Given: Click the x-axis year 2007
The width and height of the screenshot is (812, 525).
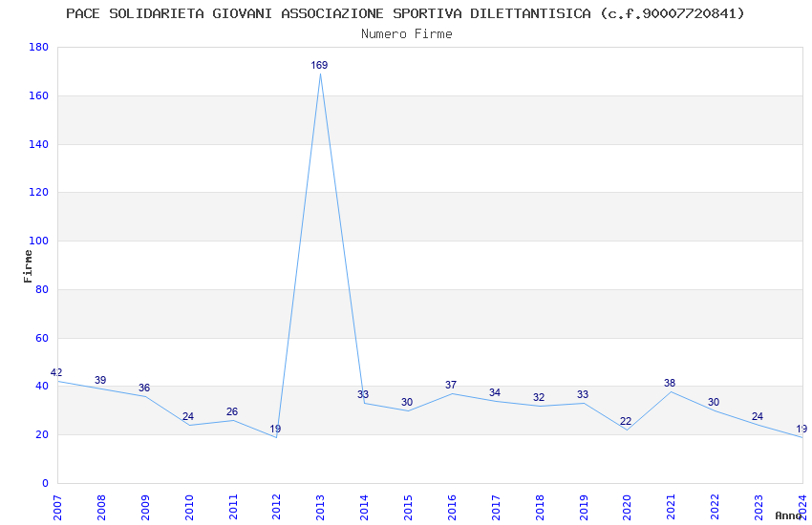Looking at the screenshot, I should pyautogui.click(x=57, y=508).
